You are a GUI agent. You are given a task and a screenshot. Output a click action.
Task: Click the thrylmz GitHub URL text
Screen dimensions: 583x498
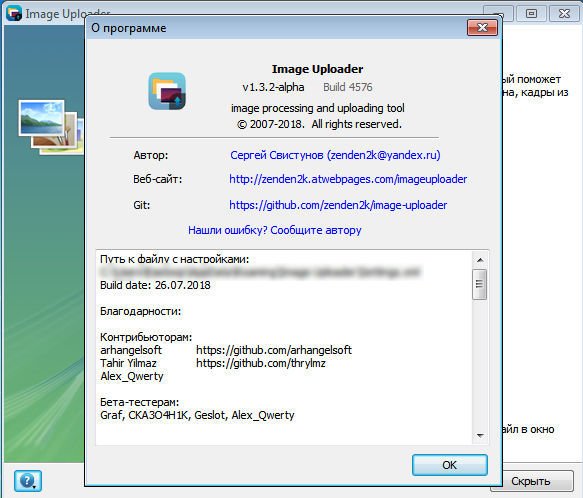point(261,363)
